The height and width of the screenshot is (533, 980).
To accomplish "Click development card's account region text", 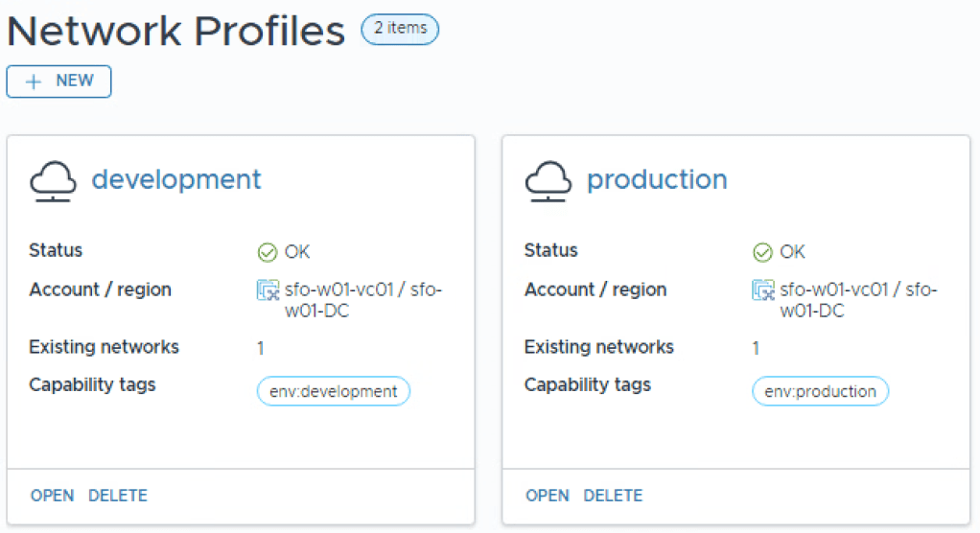I will (x=362, y=300).
